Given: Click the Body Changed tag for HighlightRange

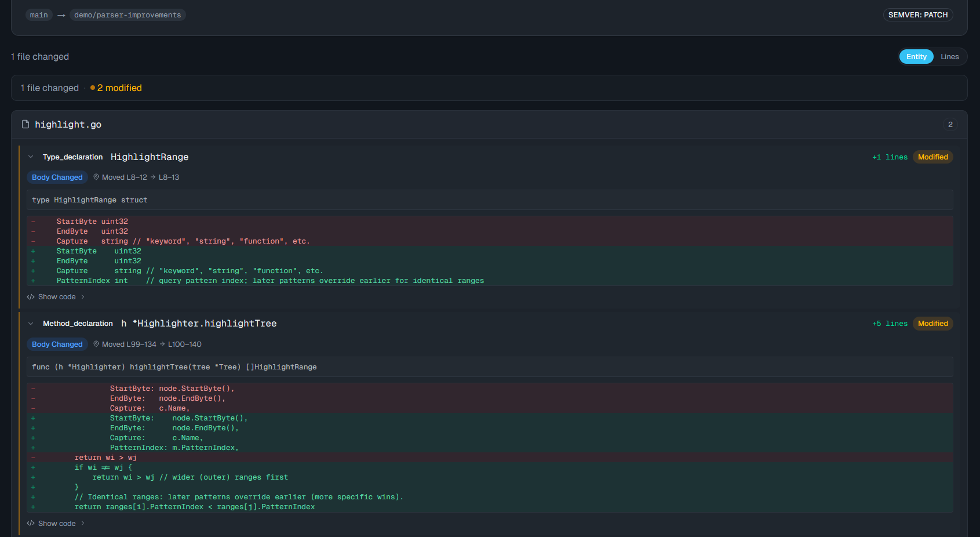Looking at the screenshot, I should tap(57, 177).
